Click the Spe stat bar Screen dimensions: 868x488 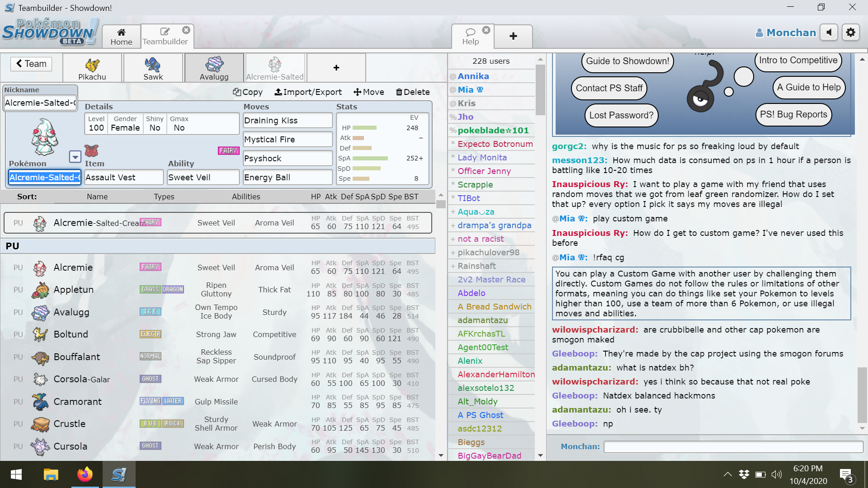pyautogui.click(x=361, y=178)
